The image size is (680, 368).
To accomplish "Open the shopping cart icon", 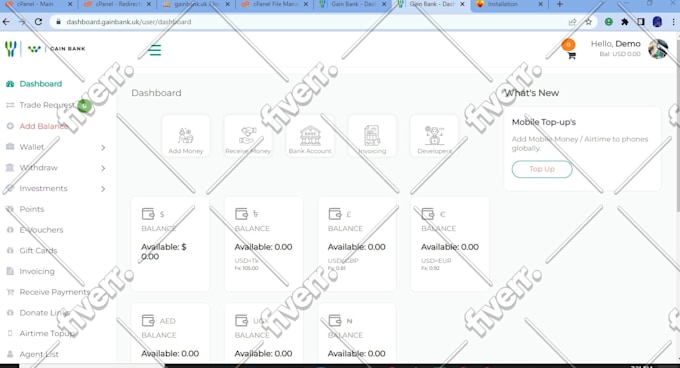I will (572, 55).
